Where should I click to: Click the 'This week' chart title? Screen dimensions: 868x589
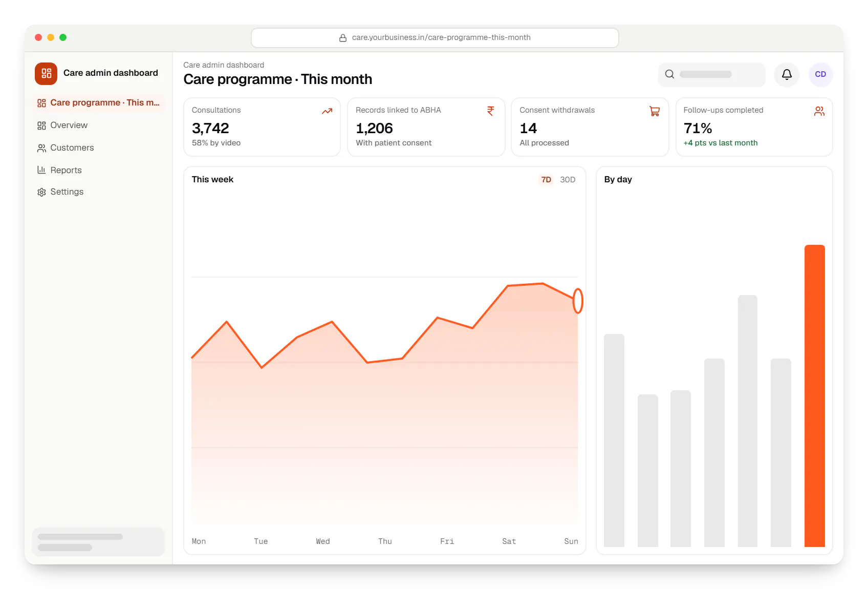(212, 180)
